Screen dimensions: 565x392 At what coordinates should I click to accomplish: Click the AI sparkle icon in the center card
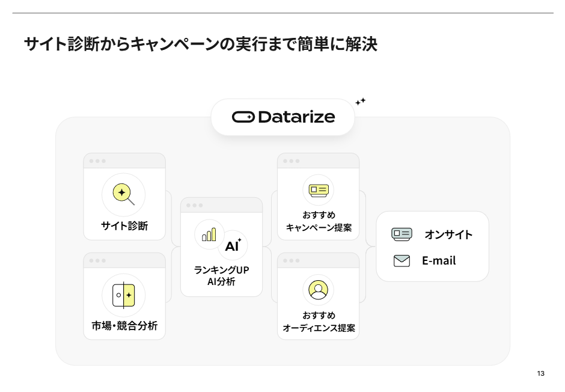tap(233, 245)
